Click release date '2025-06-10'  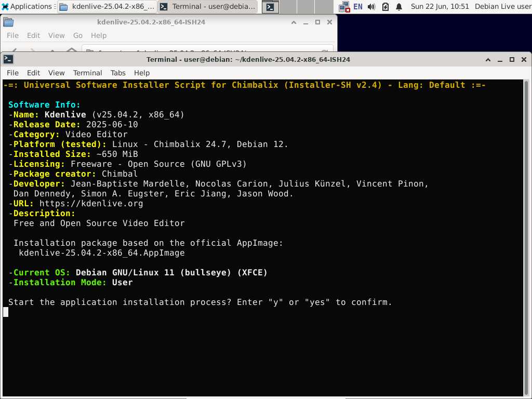(112, 125)
